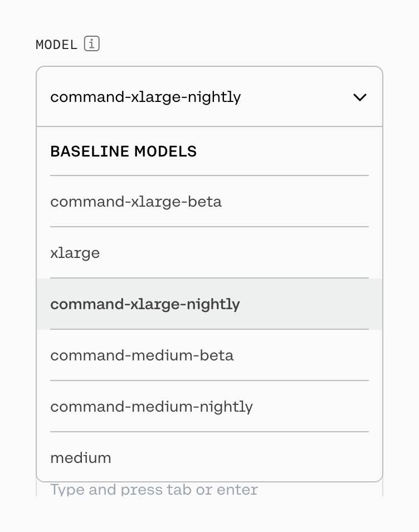
Task: Select the xlarge model
Action: [x=75, y=253]
